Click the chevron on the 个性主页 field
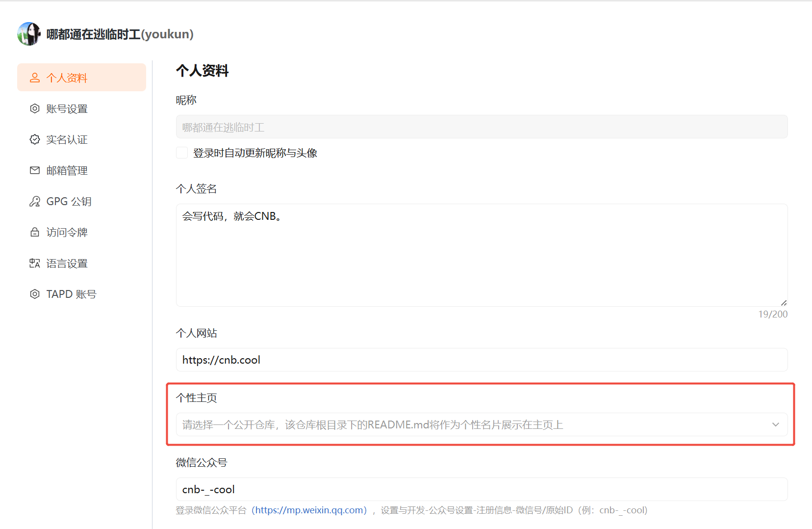 pyautogui.click(x=775, y=424)
